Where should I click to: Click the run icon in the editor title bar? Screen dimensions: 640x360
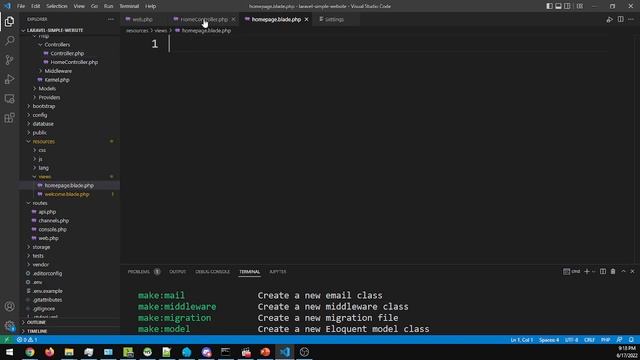click(x=609, y=19)
